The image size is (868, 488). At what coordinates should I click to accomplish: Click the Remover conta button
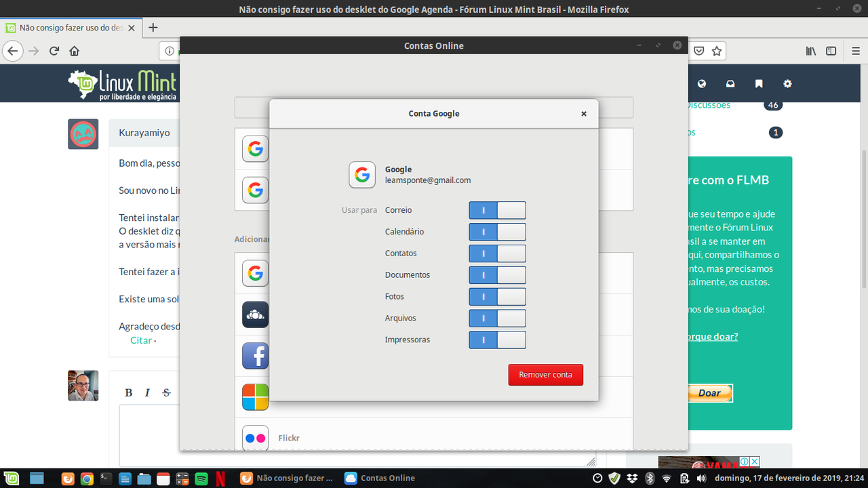[545, 375]
